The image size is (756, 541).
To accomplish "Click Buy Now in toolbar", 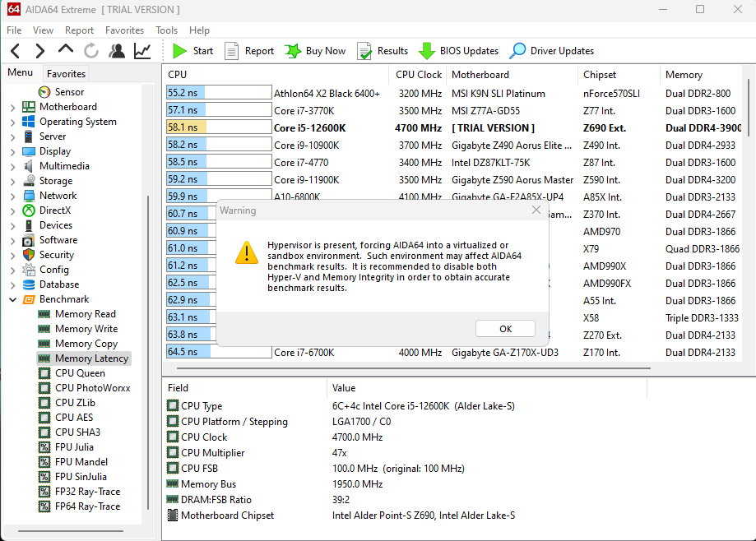I will (x=315, y=51).
